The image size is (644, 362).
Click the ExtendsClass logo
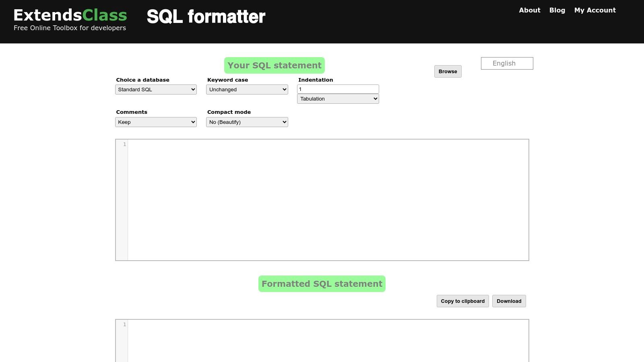point(70,15)
